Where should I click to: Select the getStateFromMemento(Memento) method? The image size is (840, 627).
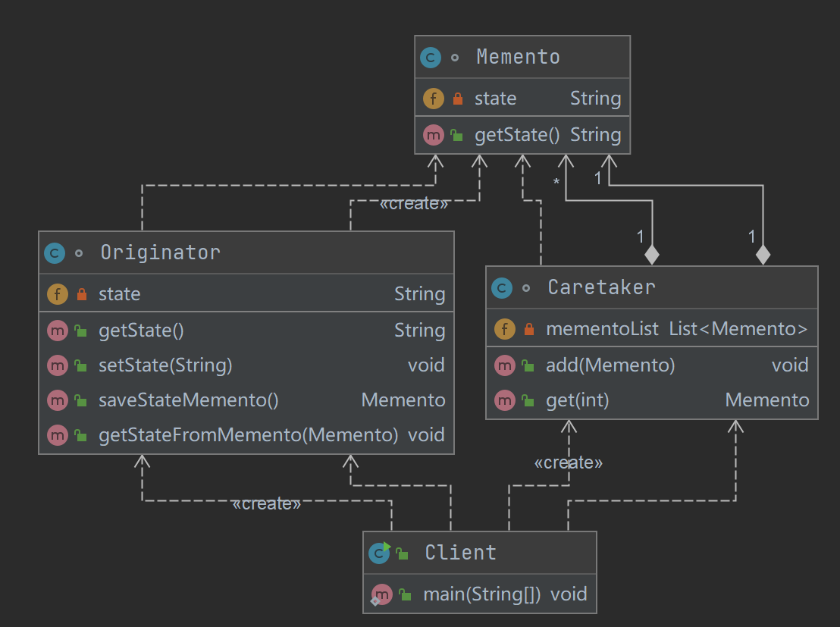click(x=248, y=435)
